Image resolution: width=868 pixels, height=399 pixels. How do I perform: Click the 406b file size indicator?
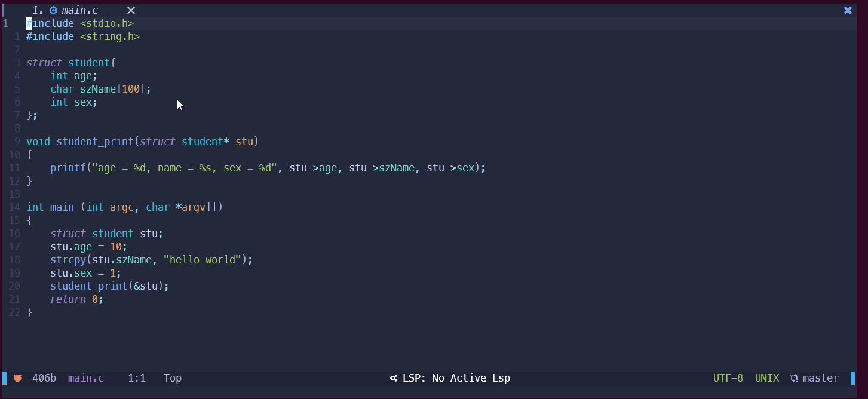(44, 378)
